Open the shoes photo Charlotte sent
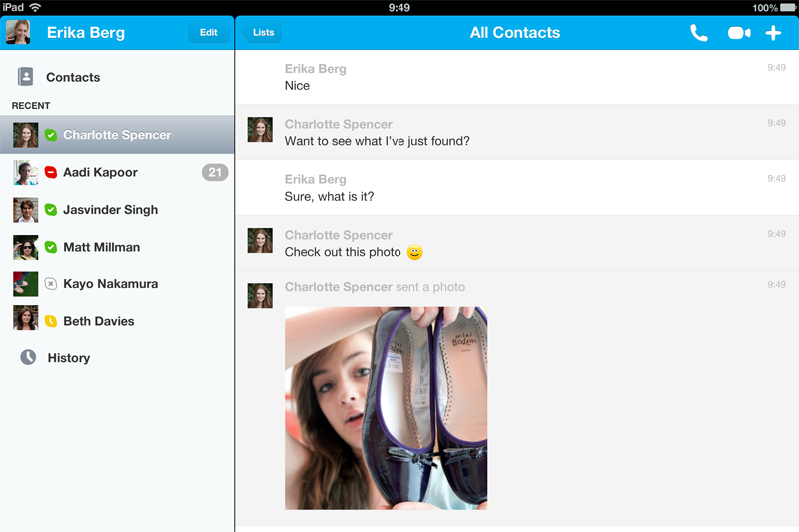Screen dimensions: 799x532 (x=386, y=408)
